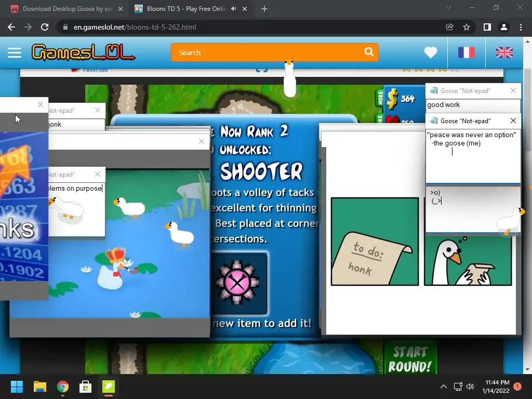Switch site language to French flag
Screen dimensions: 532x399
pyautogui.click(x=467, y=52)
